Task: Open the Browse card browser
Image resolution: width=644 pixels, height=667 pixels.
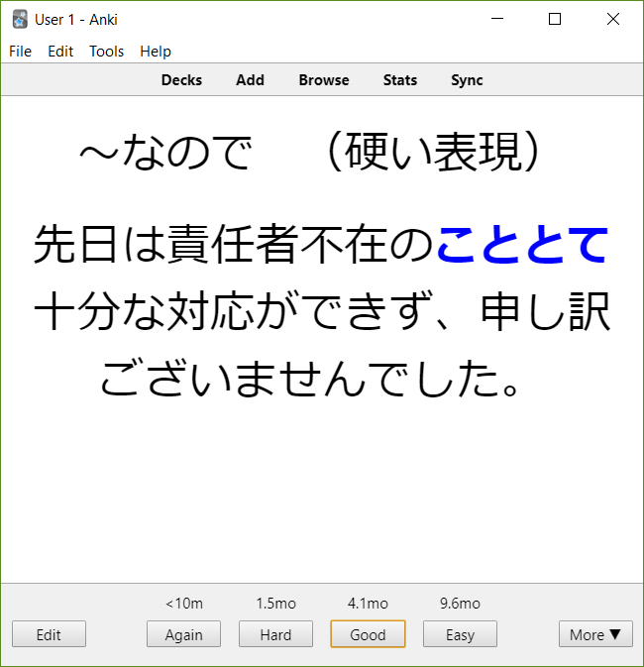Action: [x=324, y=80]
